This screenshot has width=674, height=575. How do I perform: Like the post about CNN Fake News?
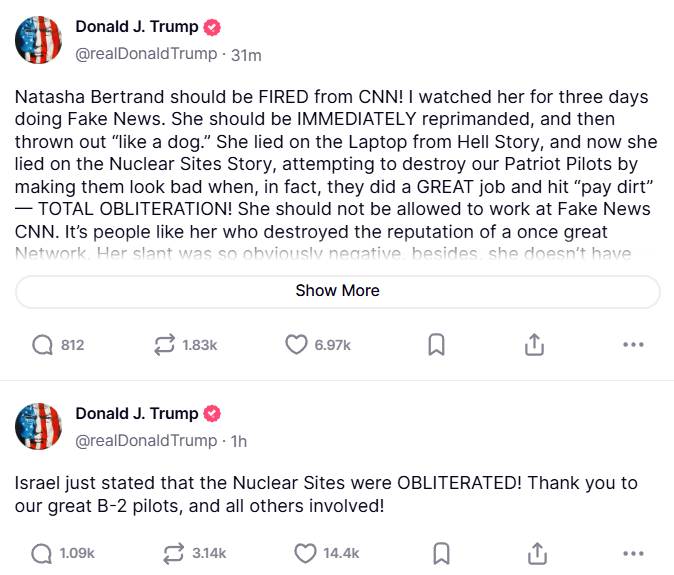[x=297, y=345]
